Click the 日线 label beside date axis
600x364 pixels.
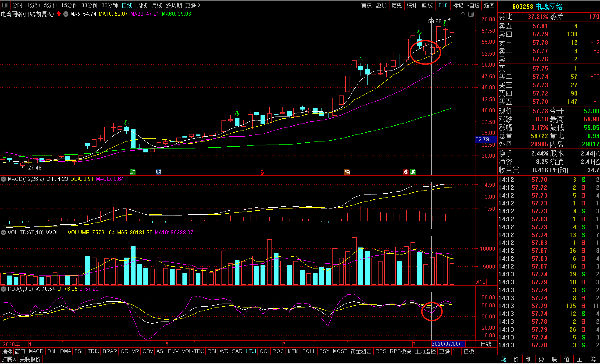tap(486, 344)
